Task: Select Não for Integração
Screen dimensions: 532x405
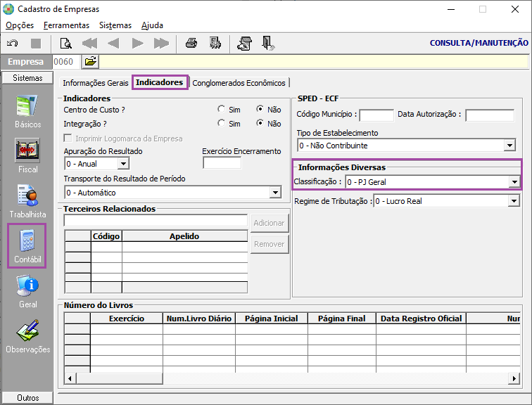Action: pyautogui.click(x=260, y=123)
